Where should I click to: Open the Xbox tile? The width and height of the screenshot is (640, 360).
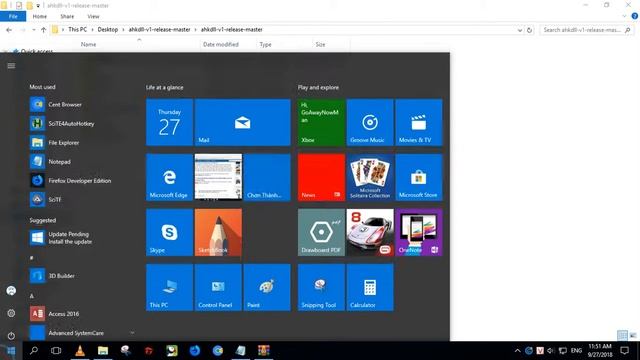[x=321, y=122]
